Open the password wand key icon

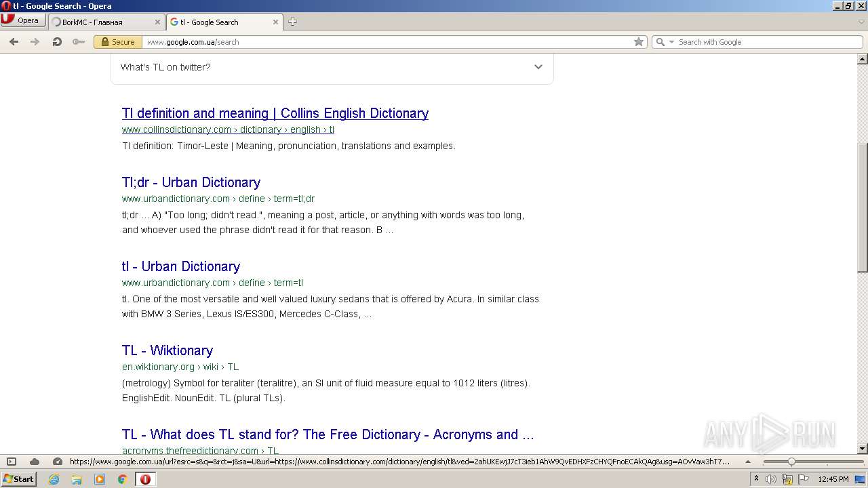[x=79, y=42]
